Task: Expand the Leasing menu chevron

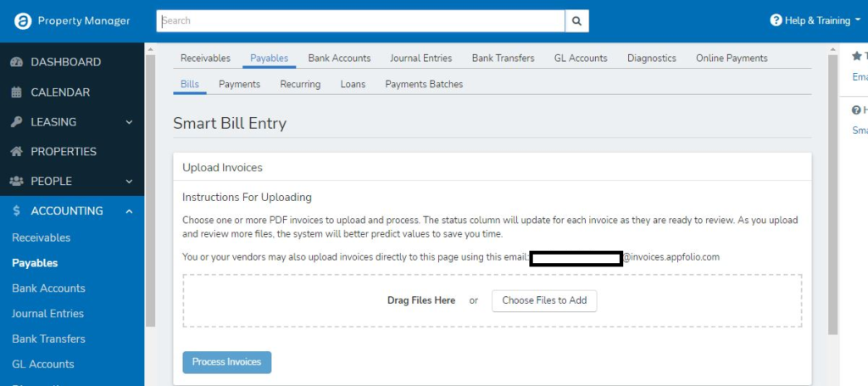Action: click(129, 122)
